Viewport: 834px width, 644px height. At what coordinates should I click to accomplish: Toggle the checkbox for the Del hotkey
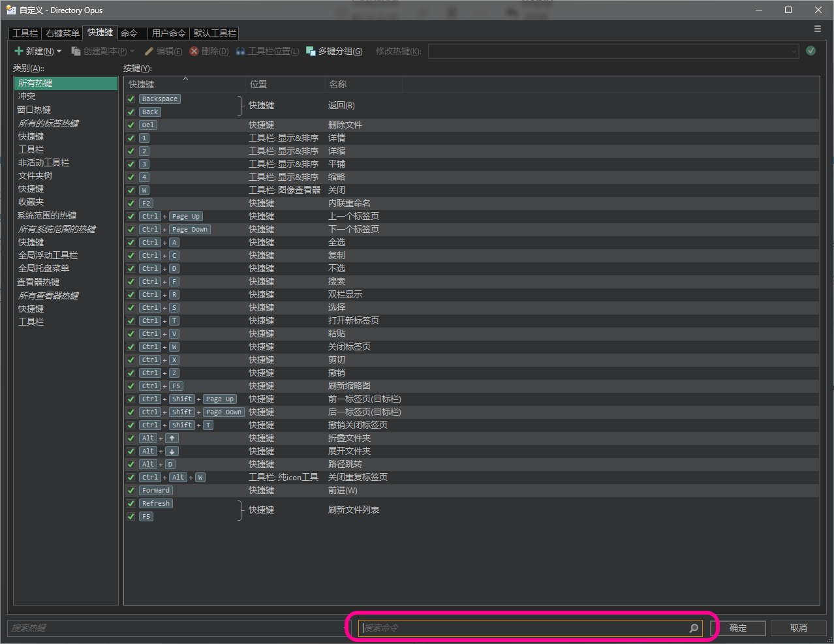coord(131,125)
